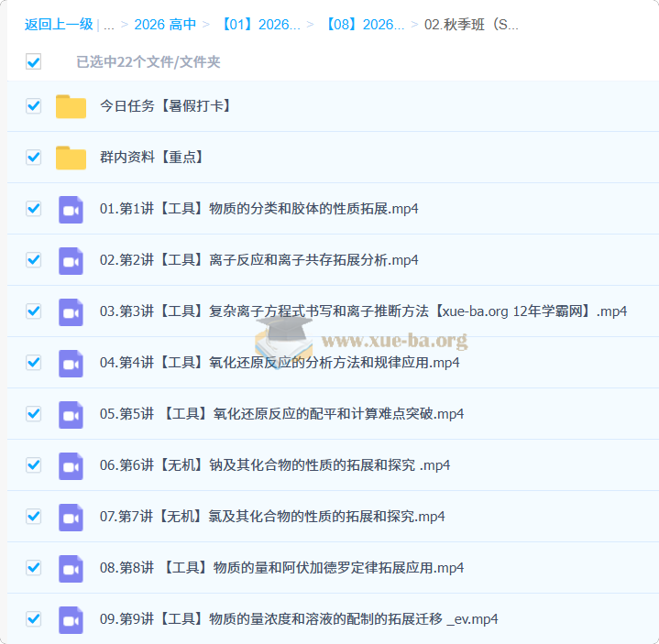
Task: Open the 2026 高中 breadcrumb
Action: pos(165,25)
